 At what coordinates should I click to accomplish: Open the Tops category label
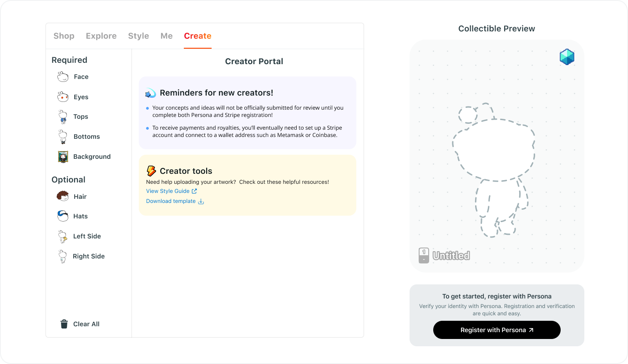(81, 116)
